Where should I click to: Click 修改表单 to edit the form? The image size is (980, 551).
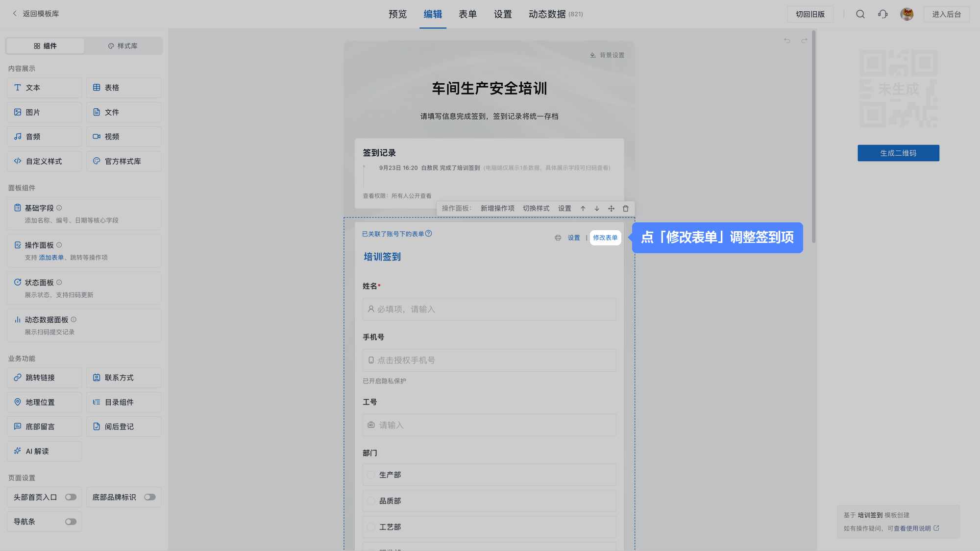point(605,238)
